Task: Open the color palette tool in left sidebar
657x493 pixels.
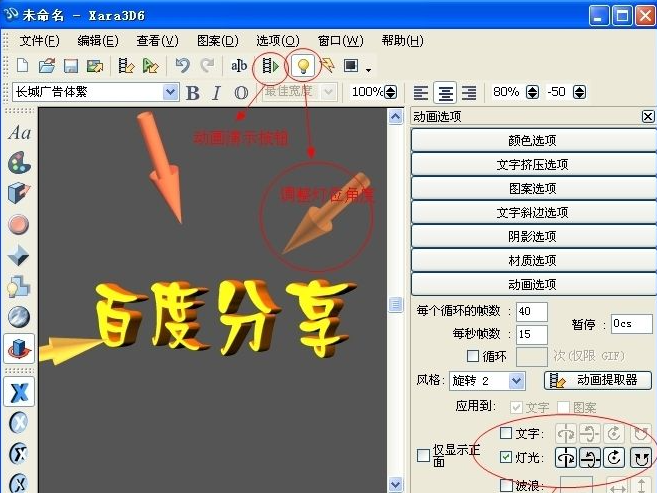Action: coord(18,163)
